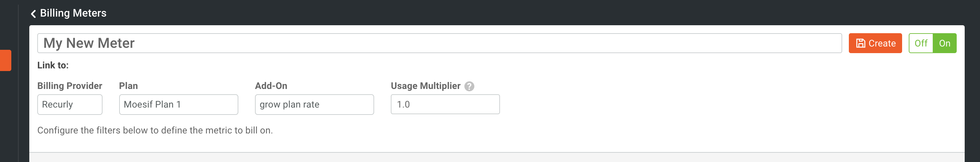Click the Create button
This screenshot has height=162, width=980.
pos(875,43)
